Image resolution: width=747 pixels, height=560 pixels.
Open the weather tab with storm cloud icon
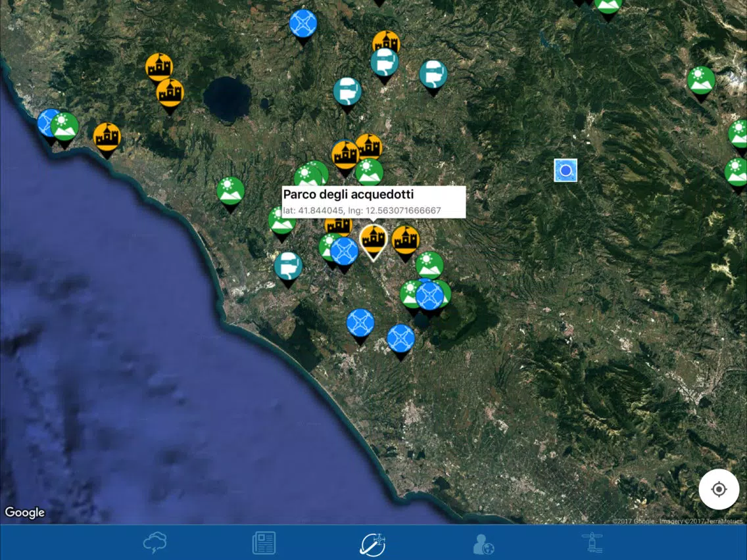(x=155, y=543)
